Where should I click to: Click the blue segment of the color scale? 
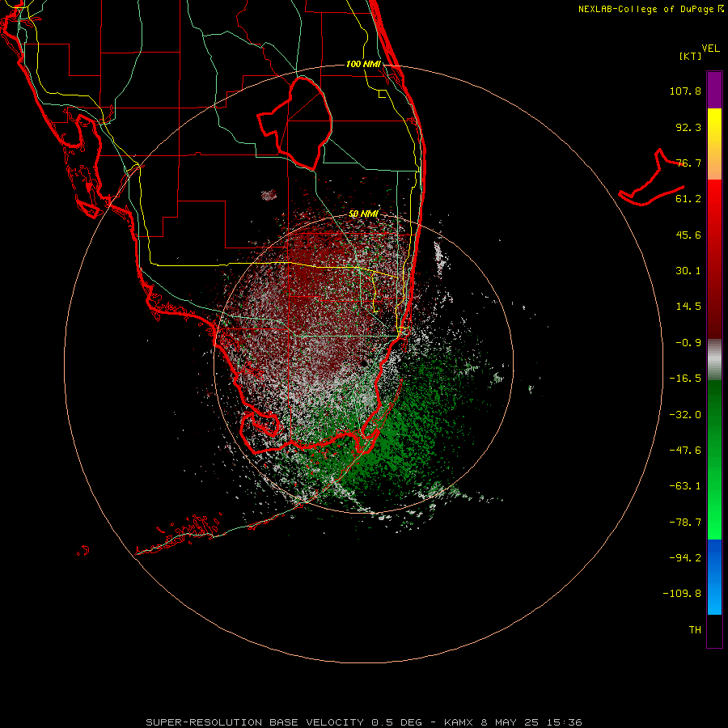714,577
